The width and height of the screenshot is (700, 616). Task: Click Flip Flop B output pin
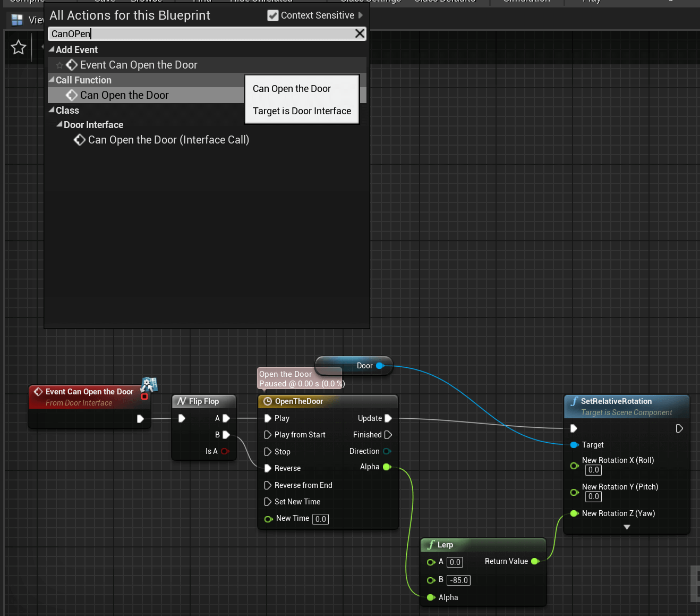pos(226,435)
